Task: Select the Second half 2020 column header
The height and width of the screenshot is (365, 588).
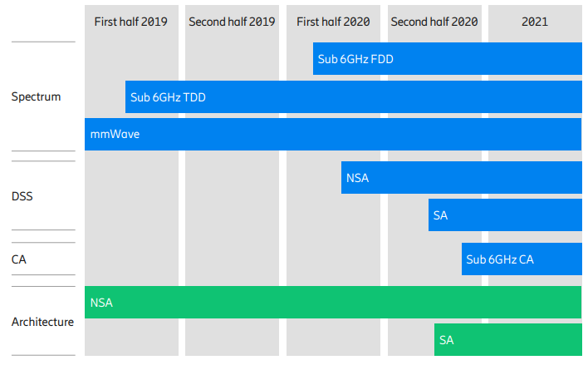Action: click(x=434, y=22)
